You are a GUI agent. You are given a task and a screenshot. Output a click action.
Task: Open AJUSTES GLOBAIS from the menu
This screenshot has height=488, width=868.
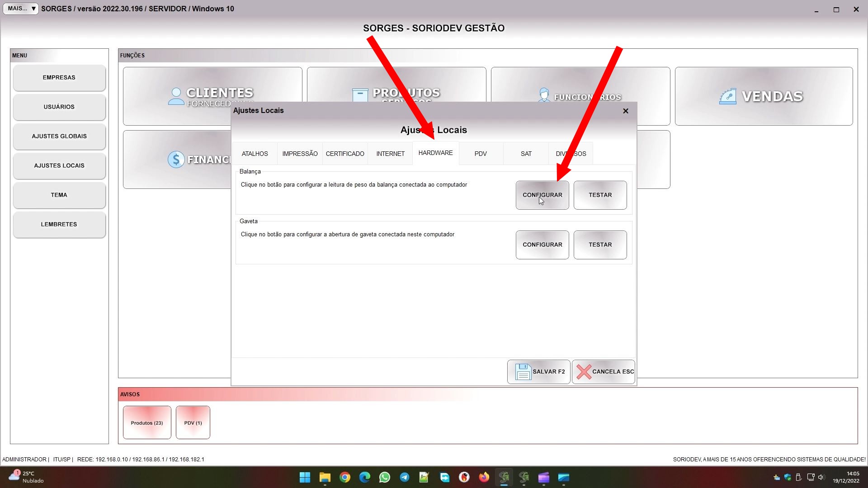pos(59,136)
